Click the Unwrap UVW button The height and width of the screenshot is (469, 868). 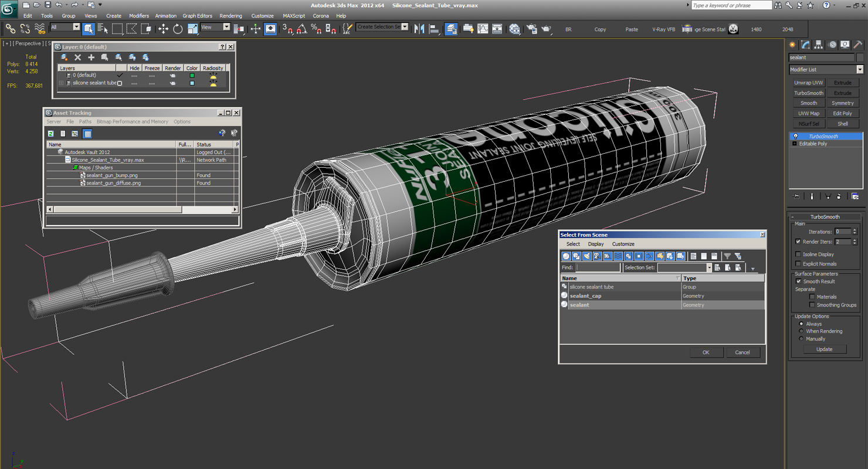coord(809,83)
